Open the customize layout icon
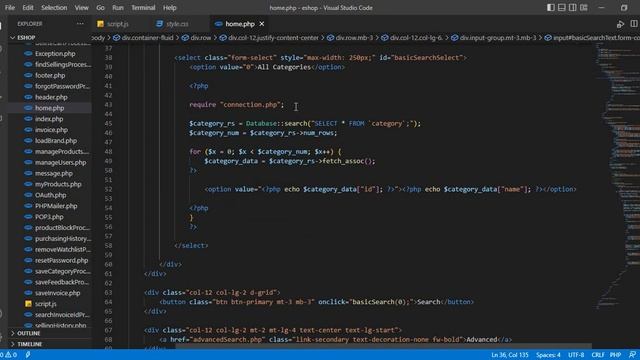The width and height of the screenshot is (640, 360). click(584, 7)
